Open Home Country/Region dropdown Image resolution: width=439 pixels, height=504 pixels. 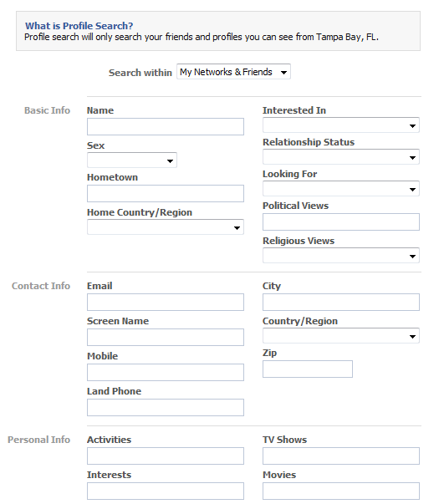click(x=166, y=227)
